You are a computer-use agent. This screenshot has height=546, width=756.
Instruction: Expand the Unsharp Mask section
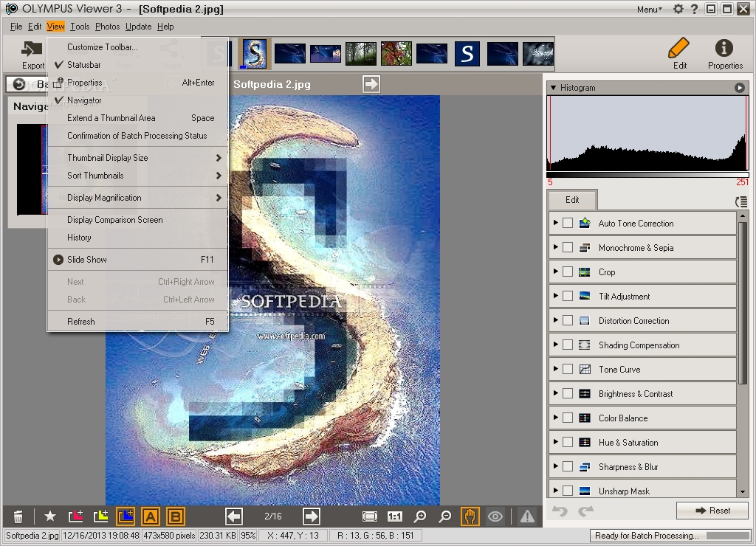coord(555,491)
